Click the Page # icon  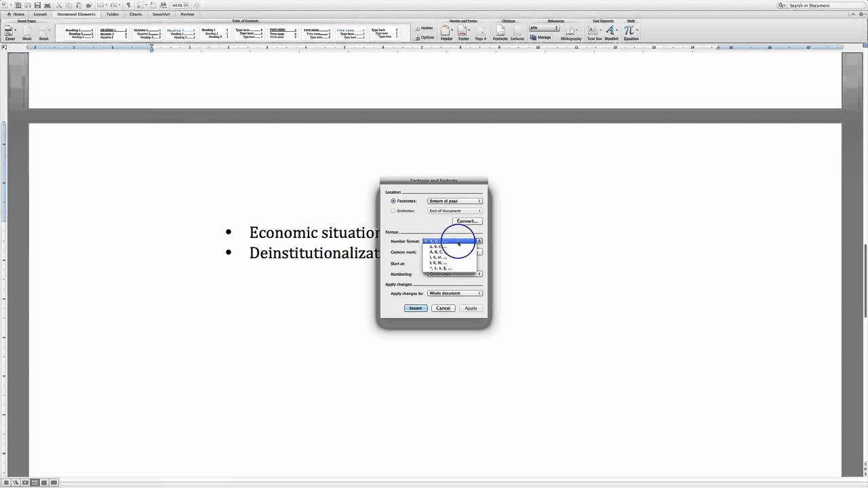[x=481, y=33]
